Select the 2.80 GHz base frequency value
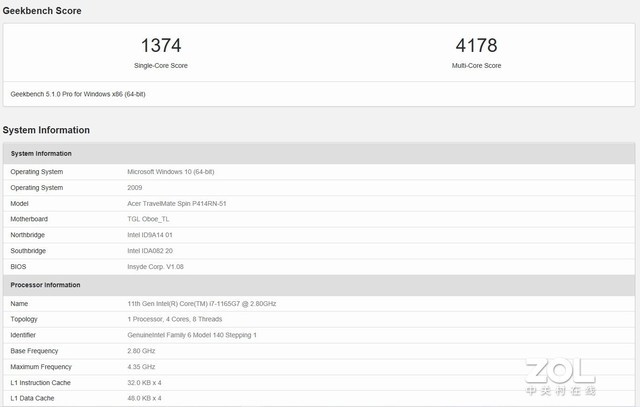 tap(141, 351)
